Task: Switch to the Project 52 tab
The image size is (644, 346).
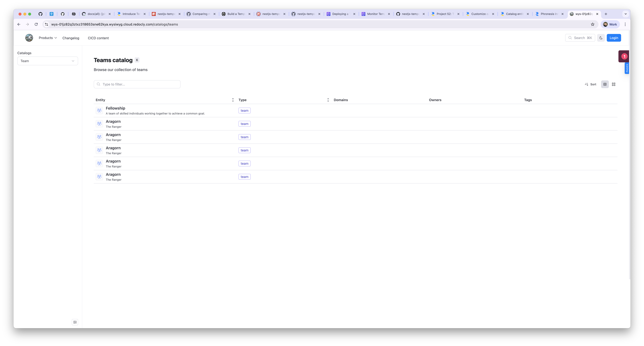Action: (445, 14)
